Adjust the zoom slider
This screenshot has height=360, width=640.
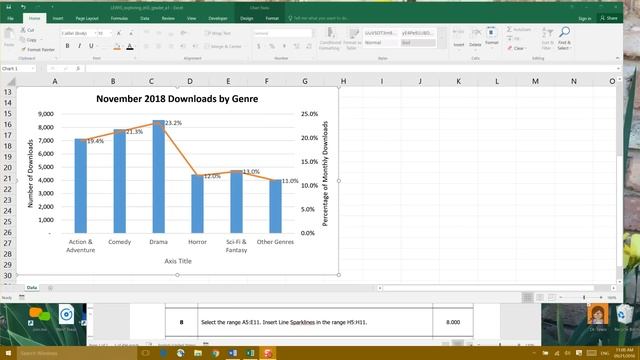coord(584,298)
